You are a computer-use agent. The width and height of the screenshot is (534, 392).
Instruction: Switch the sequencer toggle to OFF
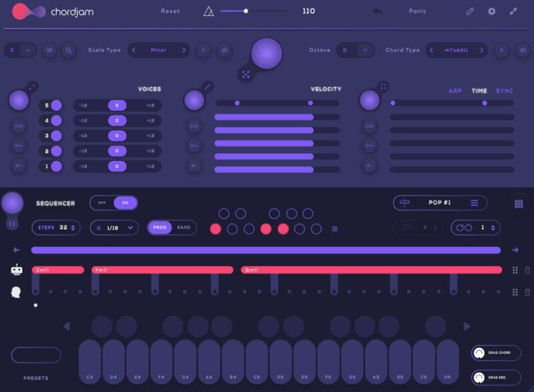[102, 202]
